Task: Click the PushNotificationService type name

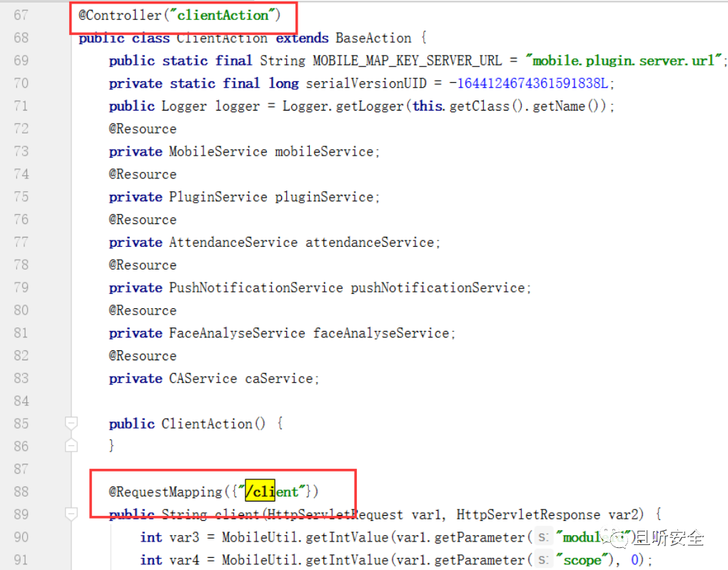Action: point(256,288)
